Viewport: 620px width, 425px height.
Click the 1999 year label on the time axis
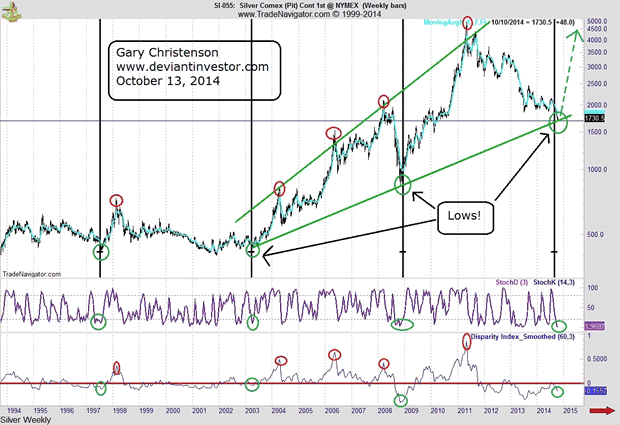pos(146,411)
